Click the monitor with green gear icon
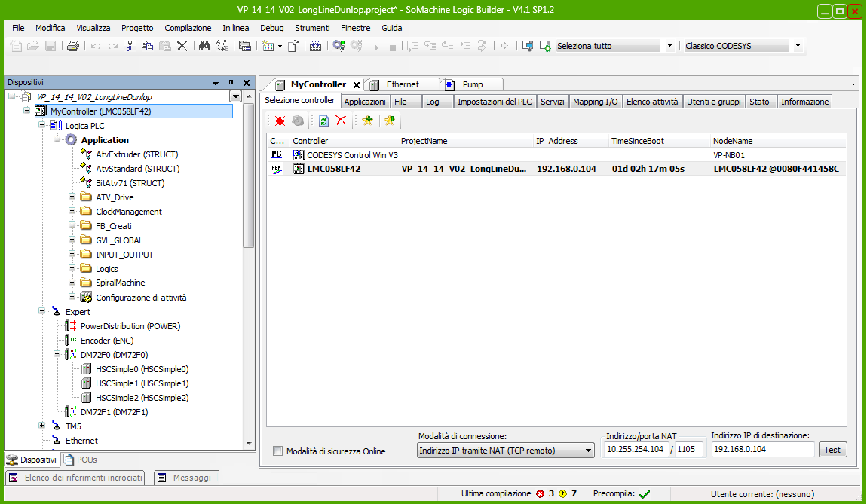The height and width of the screenshot is (504, 867). 545,47
